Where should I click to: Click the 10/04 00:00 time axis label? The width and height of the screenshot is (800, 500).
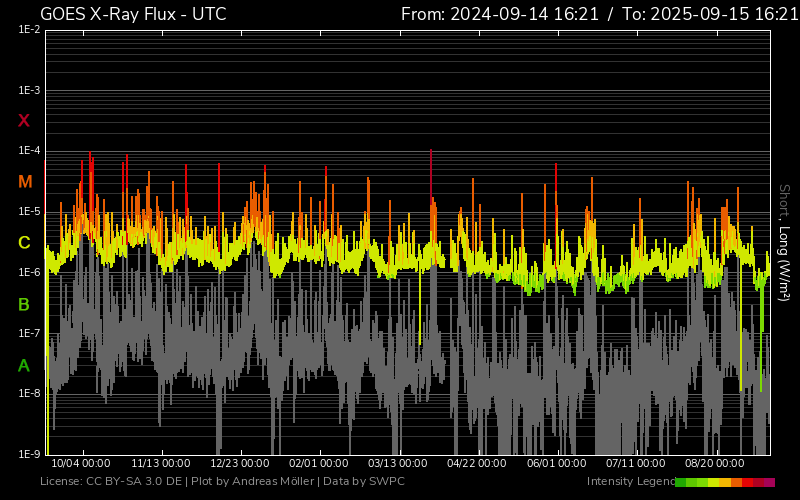coord(80,463)
